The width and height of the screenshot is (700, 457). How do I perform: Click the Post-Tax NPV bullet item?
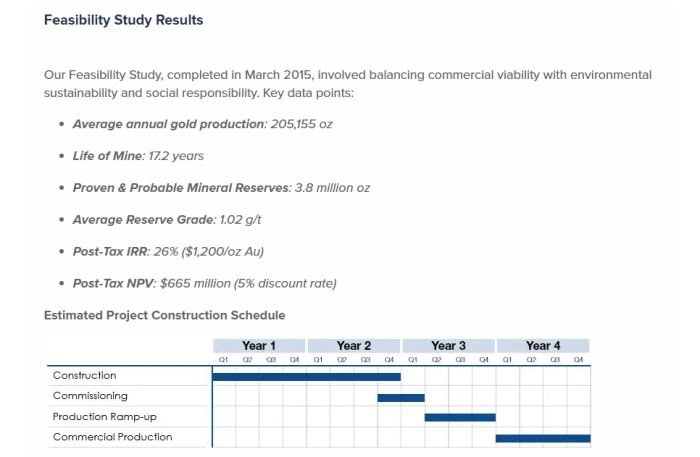pyautogui.click(x=204, y=283)
